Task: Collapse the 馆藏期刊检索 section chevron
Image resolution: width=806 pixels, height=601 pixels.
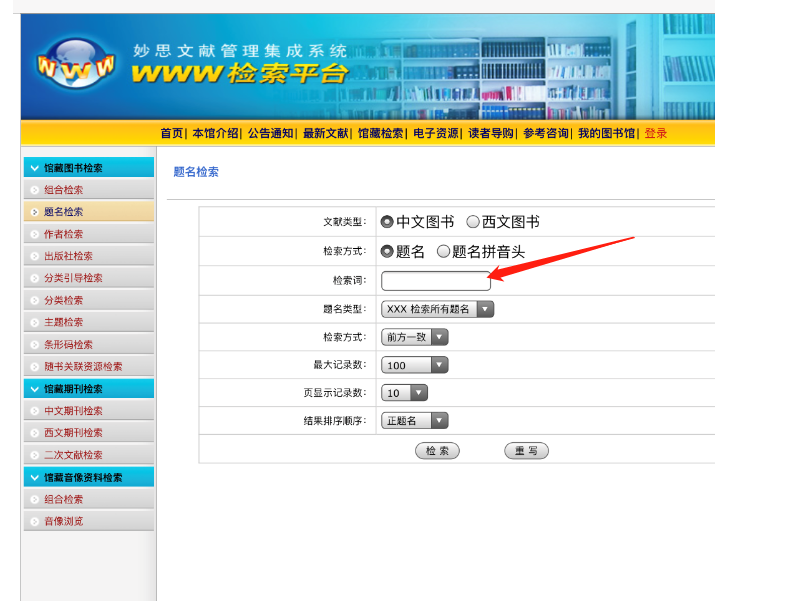Action: (x=34, y=389)
